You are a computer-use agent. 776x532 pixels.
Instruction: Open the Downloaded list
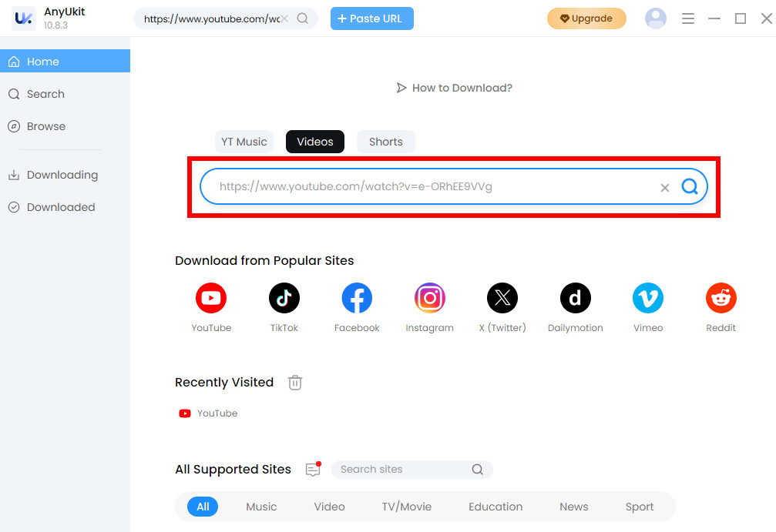pos(65,207)
